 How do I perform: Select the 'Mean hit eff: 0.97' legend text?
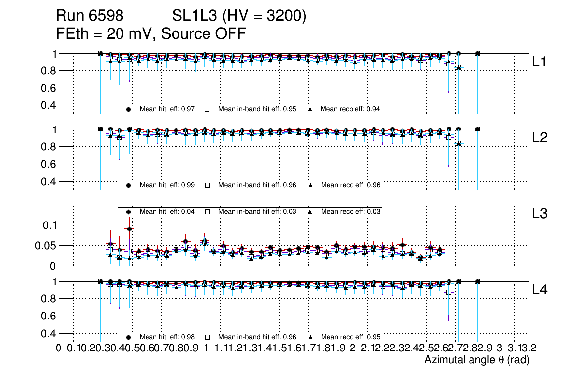tap(167, 109)
